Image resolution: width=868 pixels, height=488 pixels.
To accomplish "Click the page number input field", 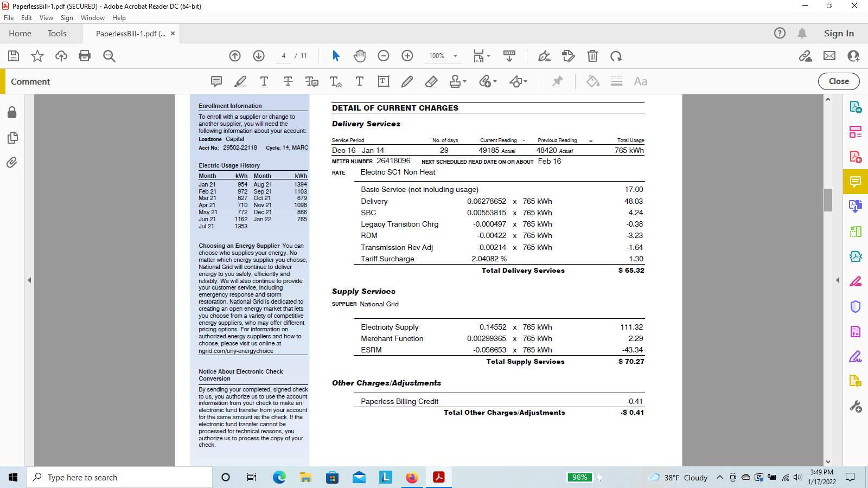I will (x=284, y=56).
